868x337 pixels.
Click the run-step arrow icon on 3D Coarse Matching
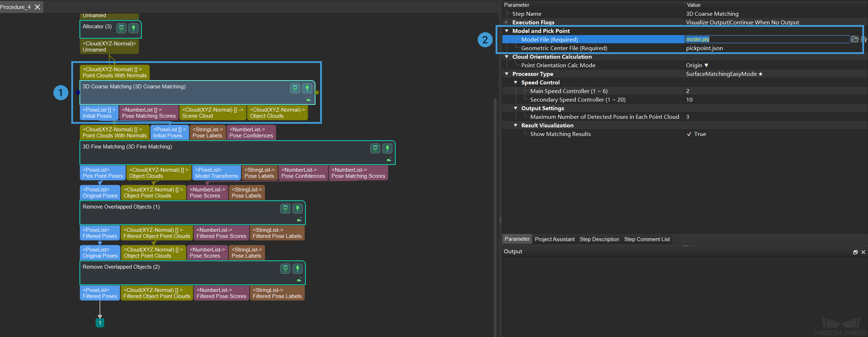[307, 88]
